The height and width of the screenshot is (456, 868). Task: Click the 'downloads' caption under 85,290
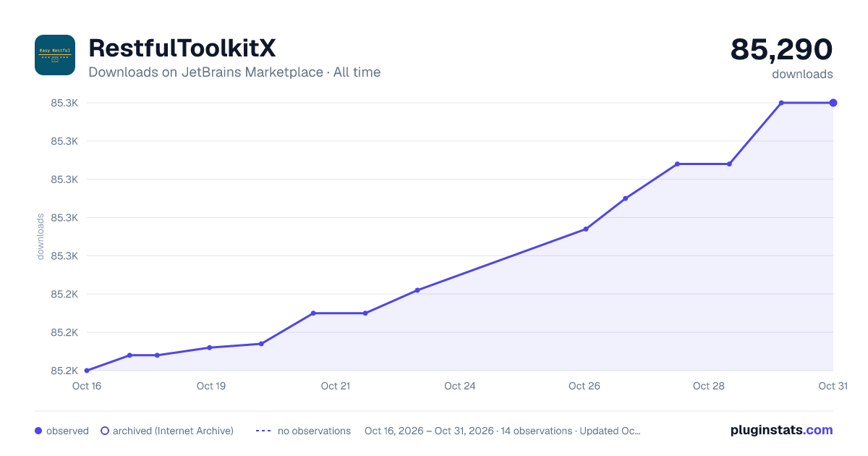click(802, 74)
